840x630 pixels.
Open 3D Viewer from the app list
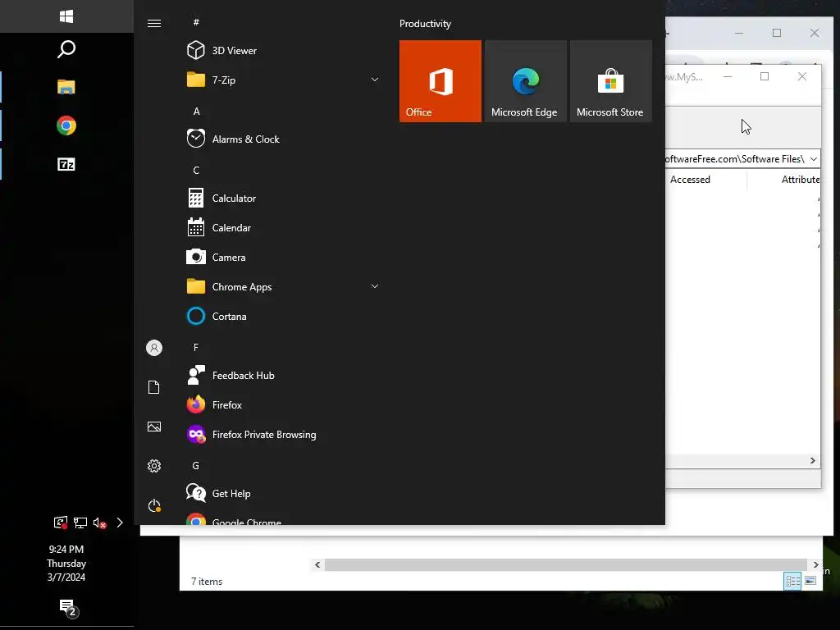click(x=282, y=50)
